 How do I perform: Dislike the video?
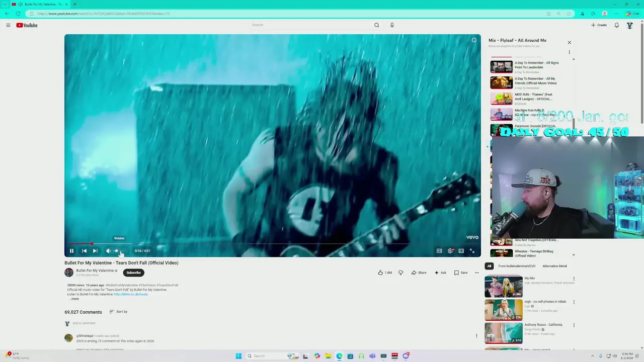point(400,273)
